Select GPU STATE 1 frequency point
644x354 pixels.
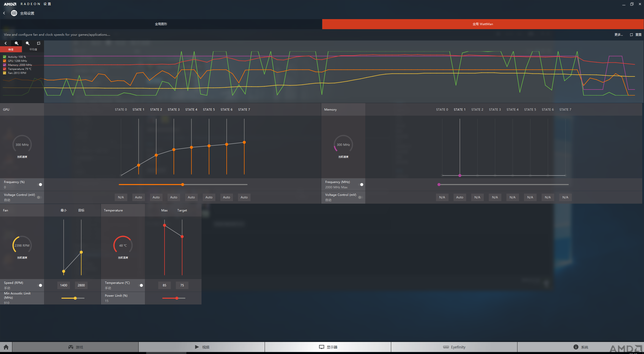coord(139,165)
